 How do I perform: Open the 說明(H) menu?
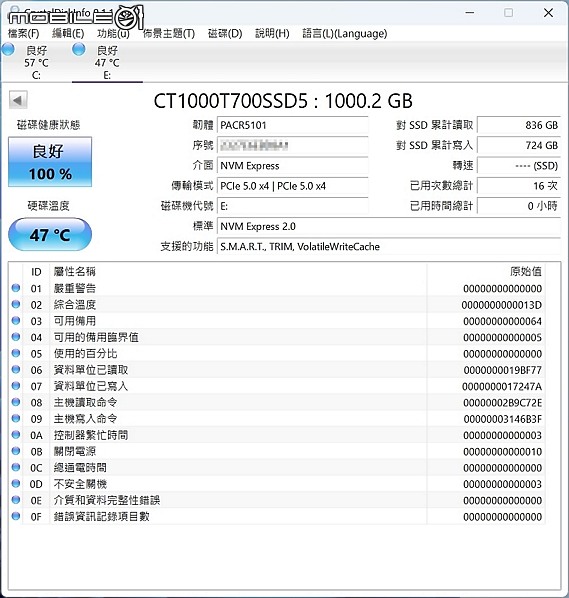pos(272,34)
